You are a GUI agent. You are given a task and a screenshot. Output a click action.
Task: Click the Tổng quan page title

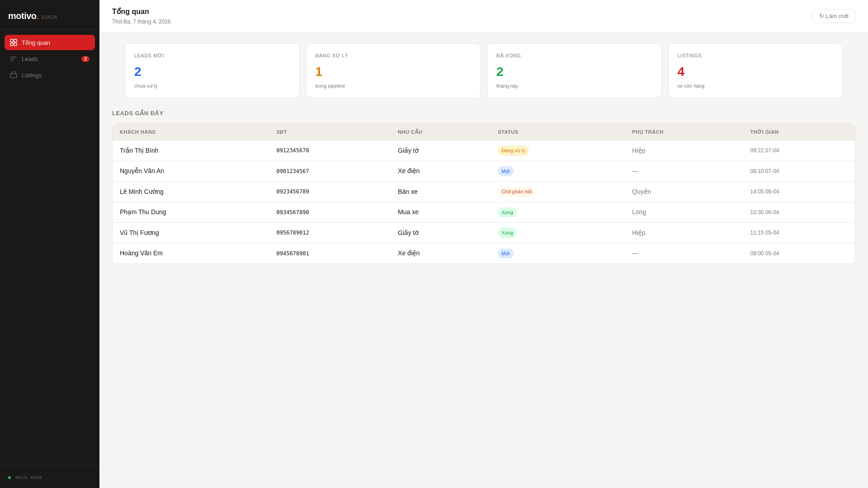pyautogui.click(x=131, y=12)
